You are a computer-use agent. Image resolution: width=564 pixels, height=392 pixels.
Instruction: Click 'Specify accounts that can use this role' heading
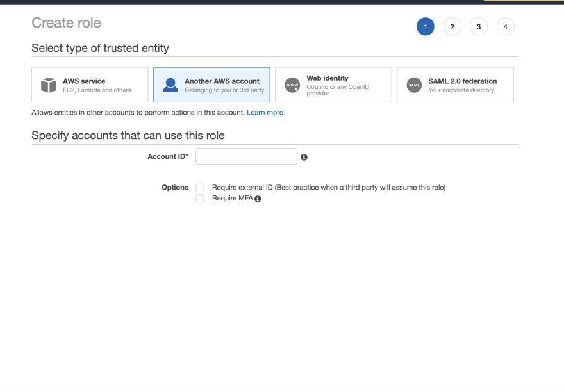click(x=128, y=136)
